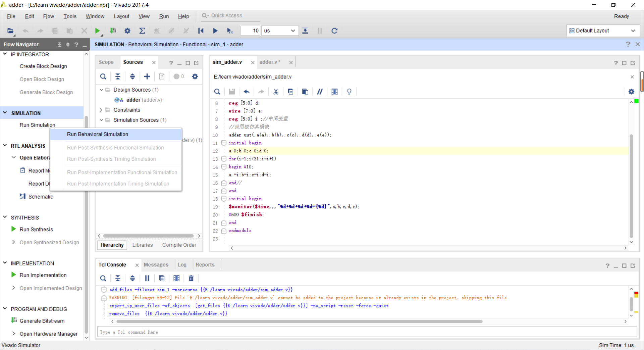Click the editor Paste icon
Viewport: 644px width, 350px height.
point(305,92)
